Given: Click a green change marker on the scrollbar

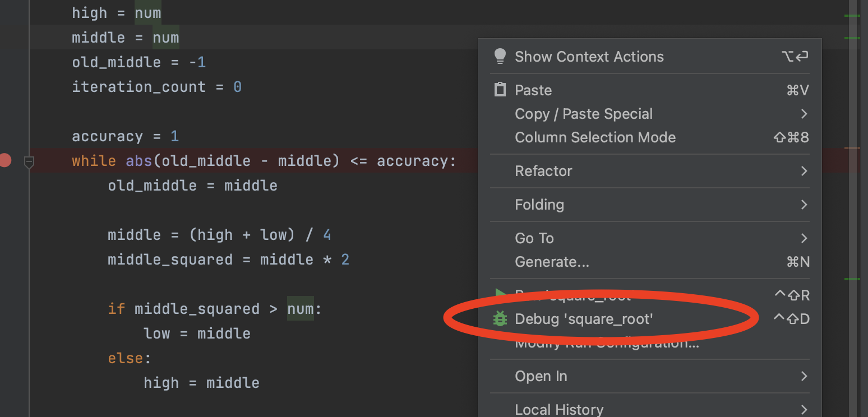Looking at the screenshot, I should [x=853, y=16].
